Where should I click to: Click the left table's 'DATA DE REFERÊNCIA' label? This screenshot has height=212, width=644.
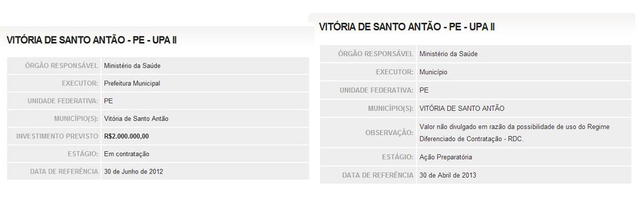tap(64, 172)
